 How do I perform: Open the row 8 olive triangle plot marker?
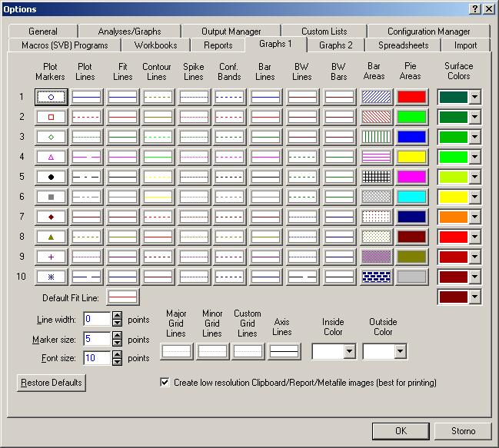point(51,237)
